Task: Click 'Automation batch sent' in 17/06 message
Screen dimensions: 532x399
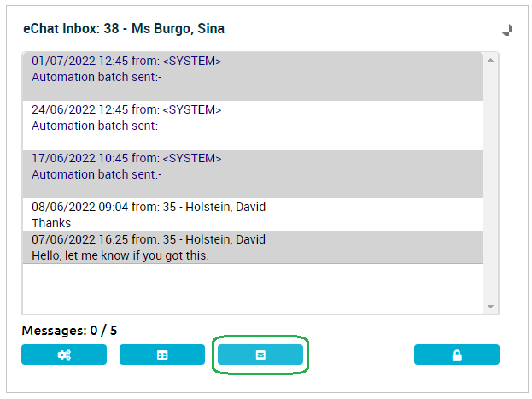Action: (96, 174)
